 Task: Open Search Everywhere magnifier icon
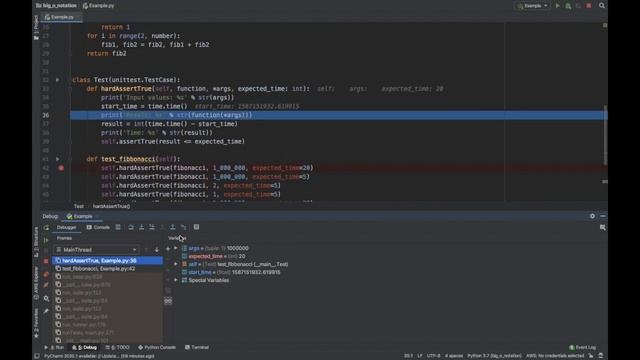click(602, 6)
